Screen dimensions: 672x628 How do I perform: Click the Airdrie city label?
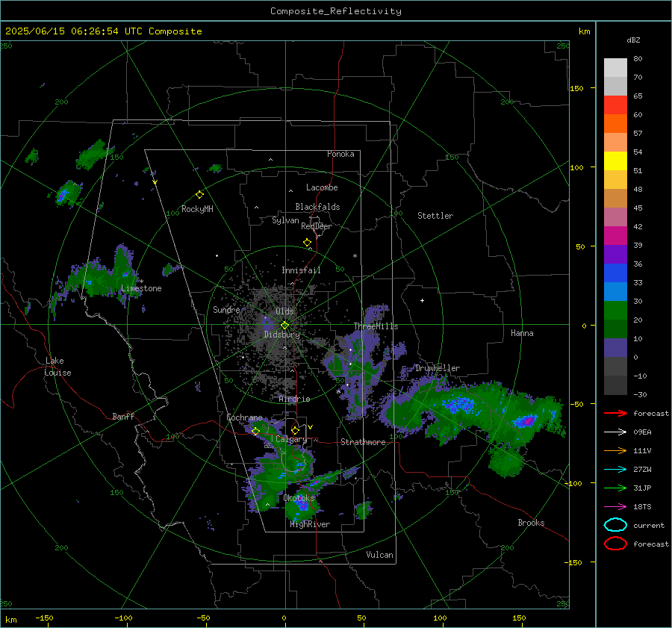coord(294,399)
